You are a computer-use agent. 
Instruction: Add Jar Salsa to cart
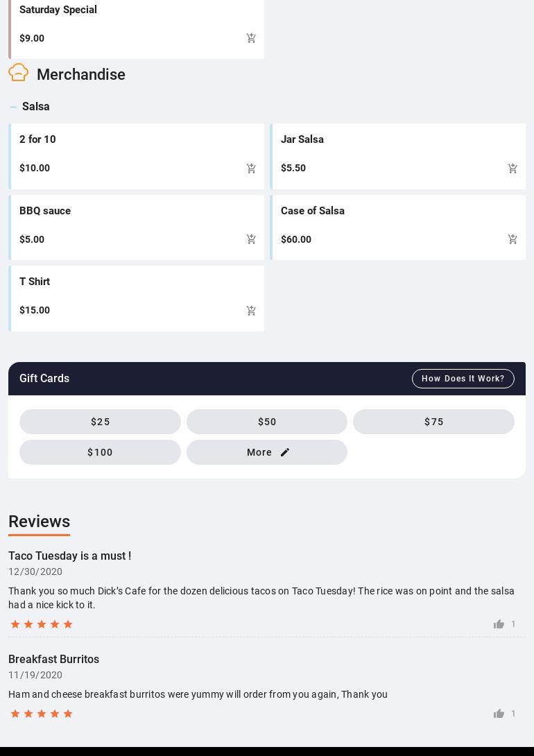click(513, 169)
